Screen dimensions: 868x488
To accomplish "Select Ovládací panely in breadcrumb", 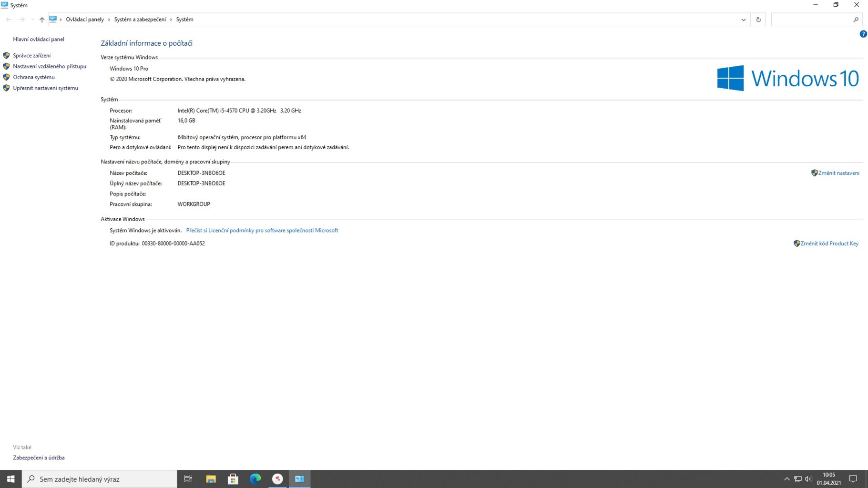I will 85,20.
